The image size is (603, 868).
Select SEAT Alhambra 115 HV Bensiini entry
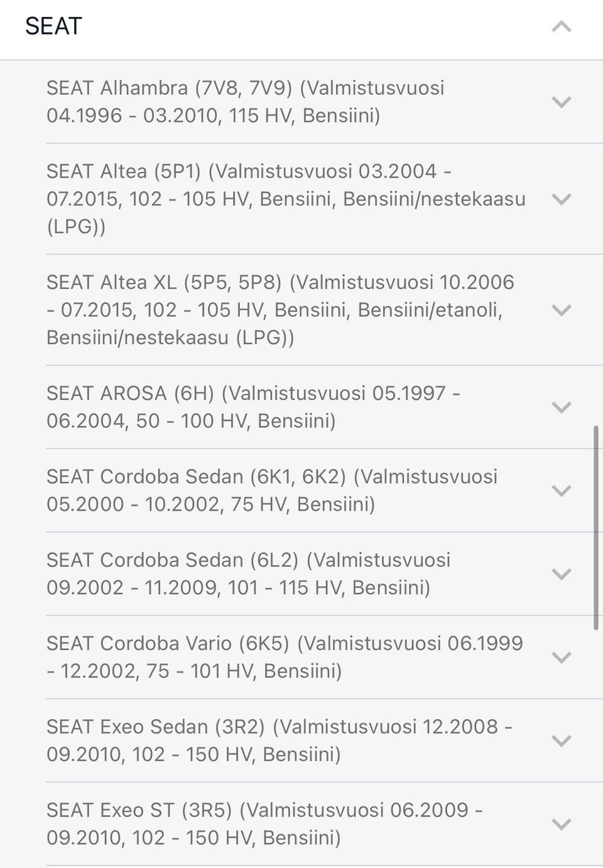coord(245,102)
